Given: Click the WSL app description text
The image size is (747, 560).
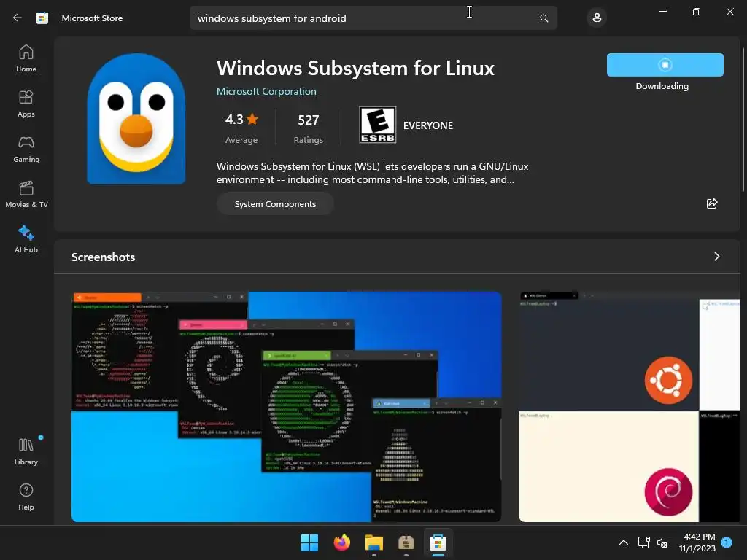Looking at the screenshot, I should coord(372,173).
